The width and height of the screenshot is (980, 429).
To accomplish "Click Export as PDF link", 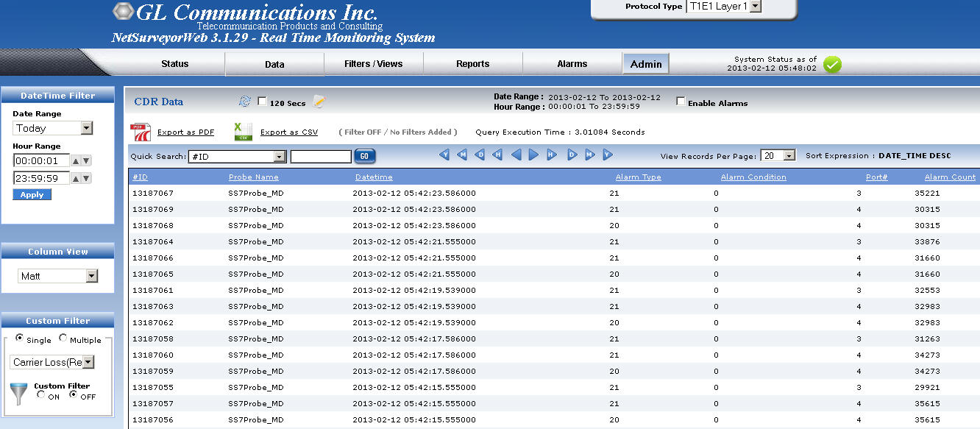I will click(x=185, y=132).
